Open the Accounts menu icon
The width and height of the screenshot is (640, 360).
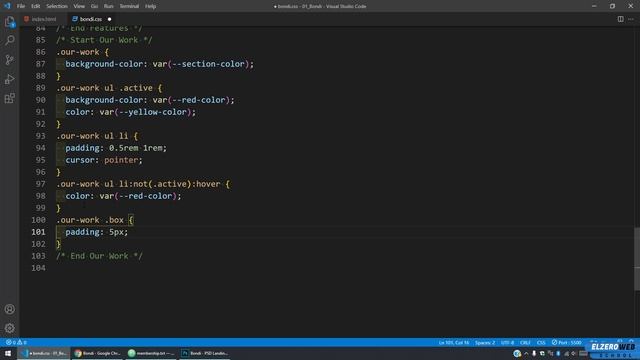click(9, 309)
